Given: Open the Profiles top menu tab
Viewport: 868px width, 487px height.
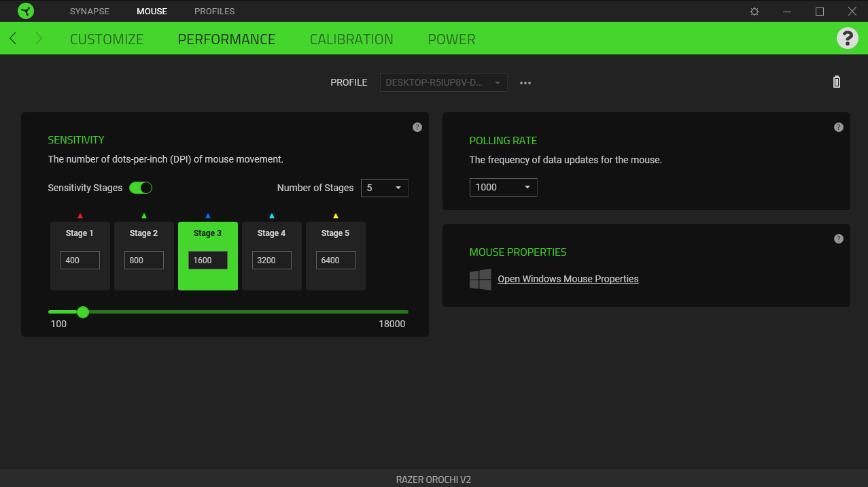Looking at the screenshot, I should [x=214, y=12].
